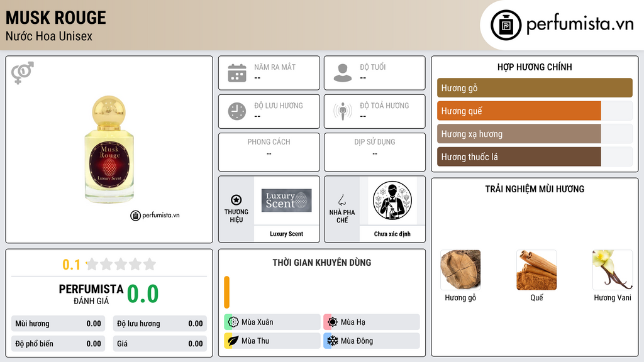Click the Mùa Xuân flower icon
Screen dimensions: 644x362
233,322
